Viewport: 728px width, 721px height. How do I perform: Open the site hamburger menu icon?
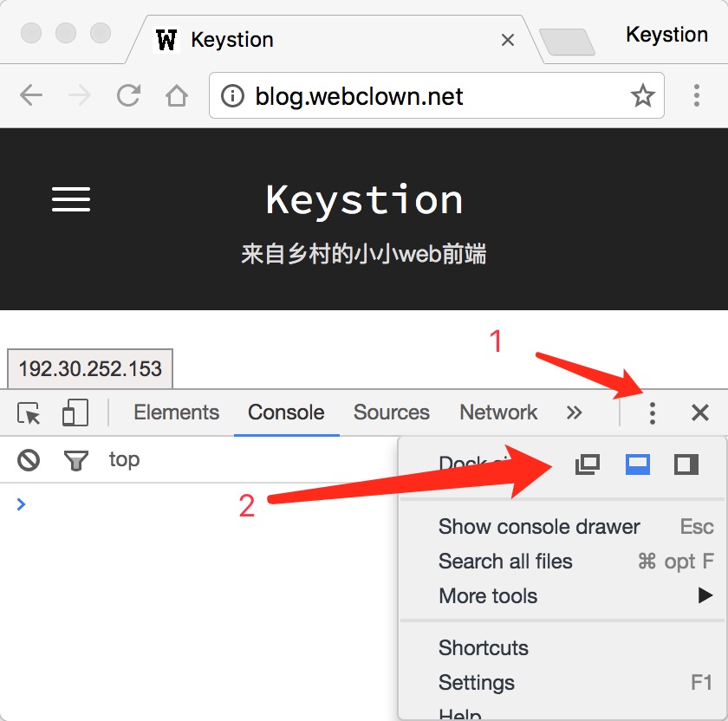(x=71, y=199)
